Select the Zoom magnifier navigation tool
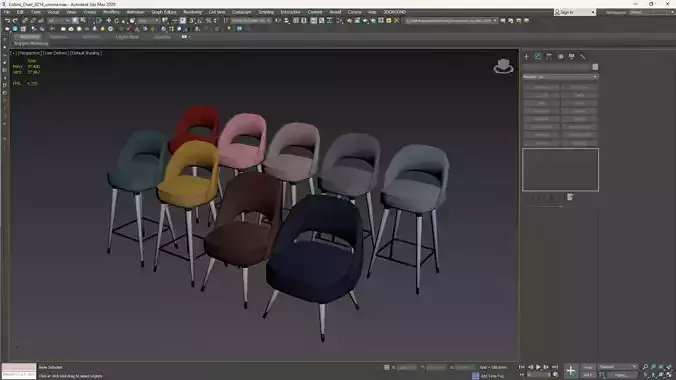The image size is (676, 380). [645, 367]
